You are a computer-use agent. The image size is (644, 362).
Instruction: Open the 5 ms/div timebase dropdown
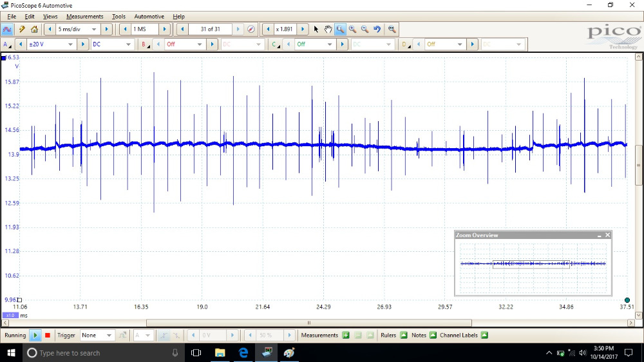pos(94,29)
